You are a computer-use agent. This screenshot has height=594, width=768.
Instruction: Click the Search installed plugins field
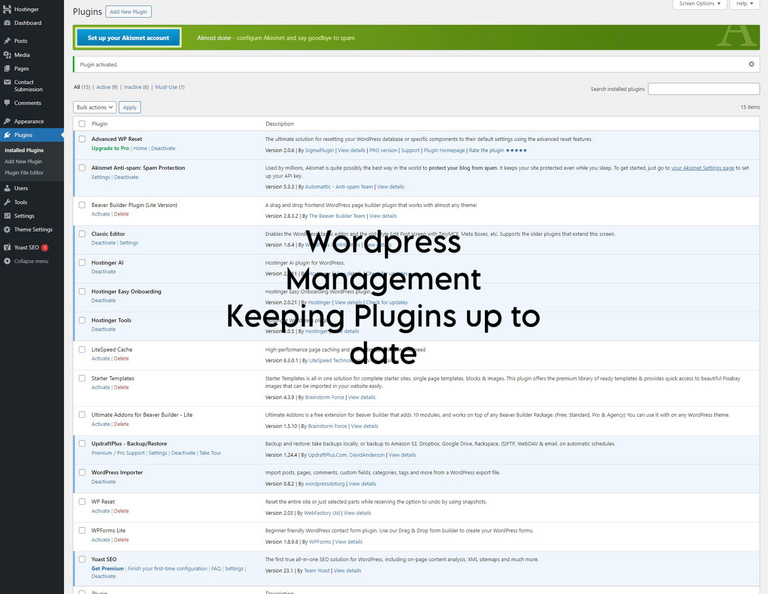(x=703, y=89)
